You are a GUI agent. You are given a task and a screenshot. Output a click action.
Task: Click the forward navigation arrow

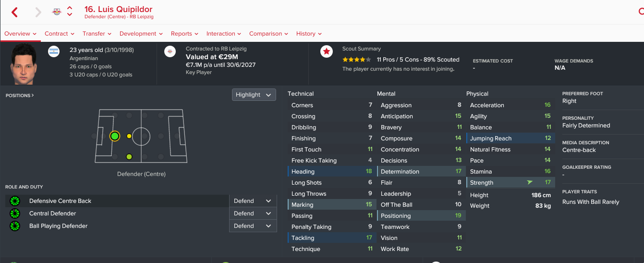38,13
